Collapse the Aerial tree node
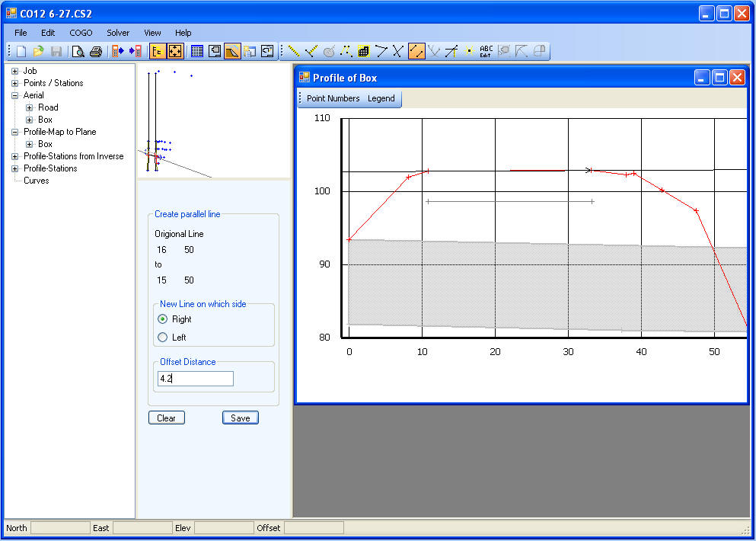Image resolution: width=756 pixels, height=541 pixels. point(15,95)
